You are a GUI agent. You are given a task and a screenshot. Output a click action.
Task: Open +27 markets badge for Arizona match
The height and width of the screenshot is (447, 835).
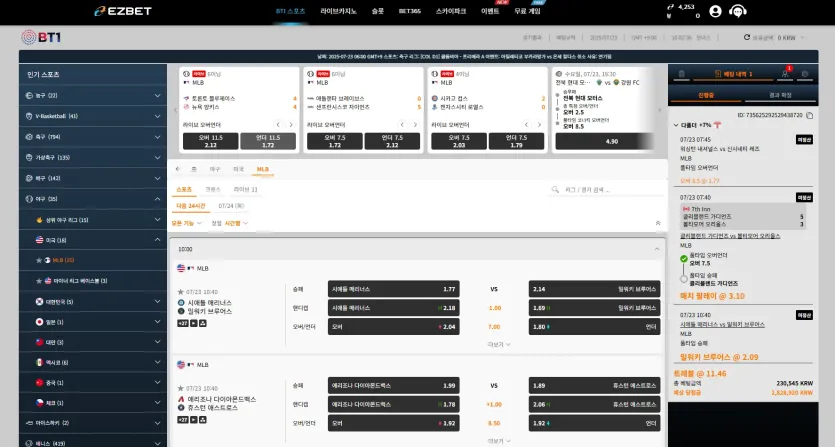pyautogui.click(x=183, y=420)
